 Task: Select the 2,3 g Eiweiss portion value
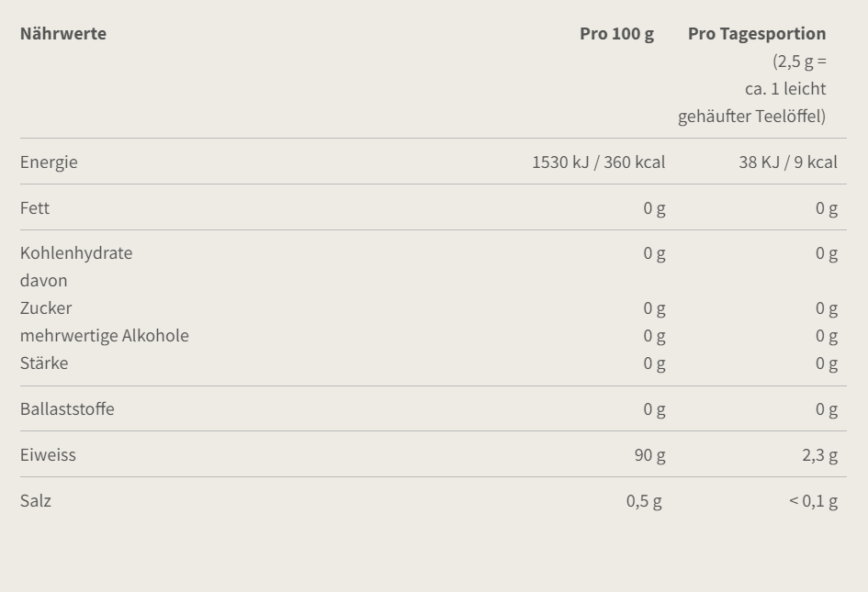click(820, 455)
